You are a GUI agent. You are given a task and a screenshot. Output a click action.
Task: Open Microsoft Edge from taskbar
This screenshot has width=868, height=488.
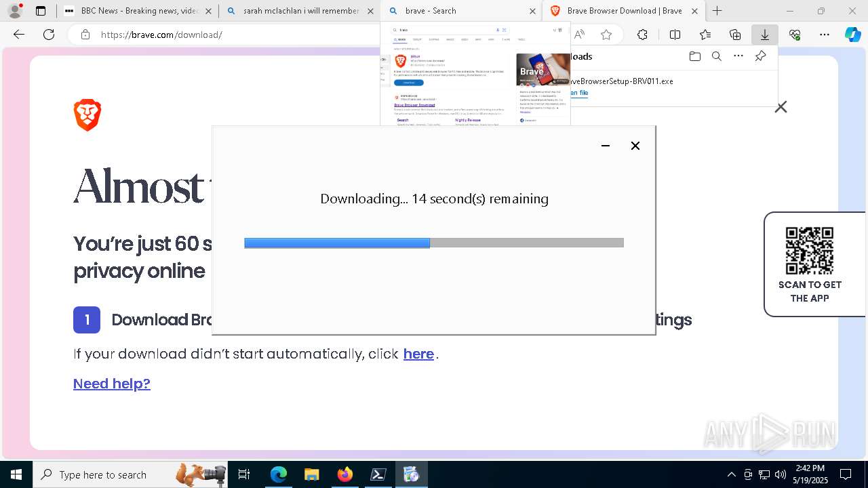pyautogui.click(x=279, y=474)
